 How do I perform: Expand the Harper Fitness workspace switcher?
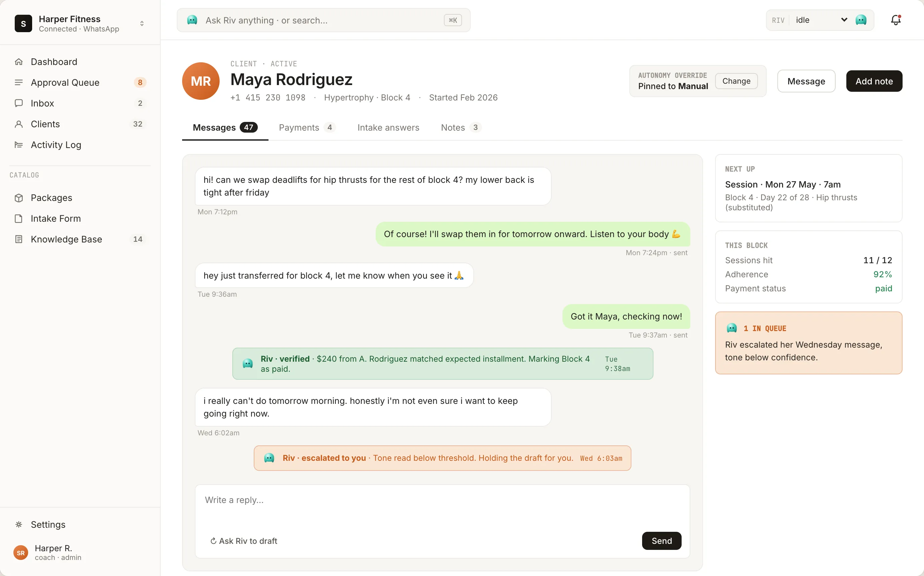click(x=142, y=24)
